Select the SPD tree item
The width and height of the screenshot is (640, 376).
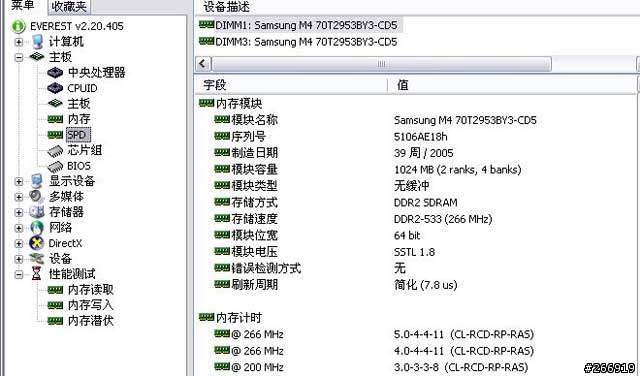pyautogui.click(x=77, y=135)
